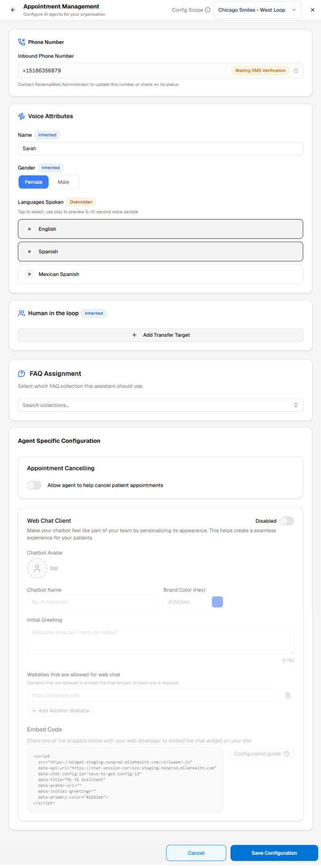This screenshot has height=868, width=321.
Task: Click the FAQ Assignment question mark icon
Action: (x=22, y=374)
